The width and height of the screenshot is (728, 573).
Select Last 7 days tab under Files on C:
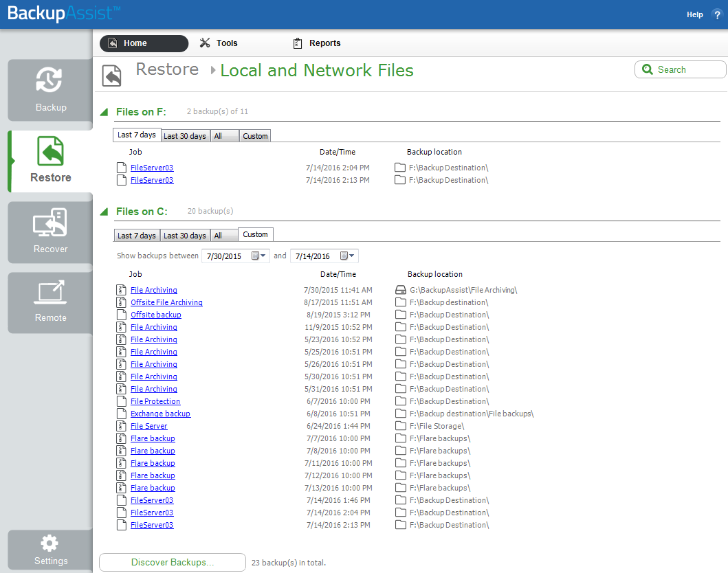(x=137, y=236)
